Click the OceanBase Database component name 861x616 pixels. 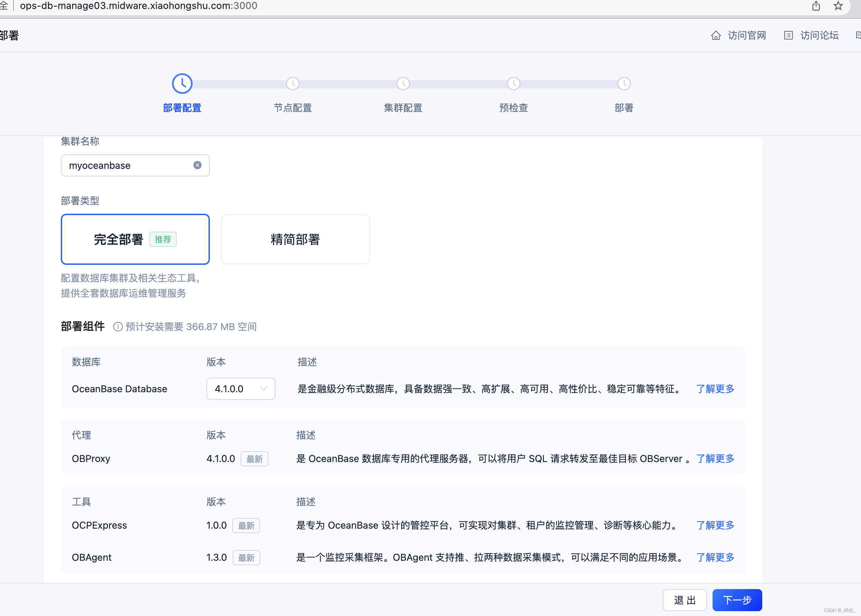(x=119, y=389)
